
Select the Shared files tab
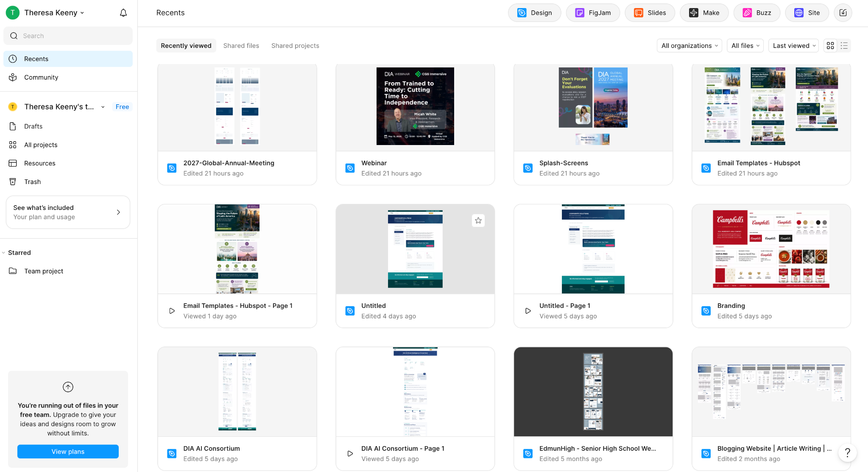coord(241,45)
